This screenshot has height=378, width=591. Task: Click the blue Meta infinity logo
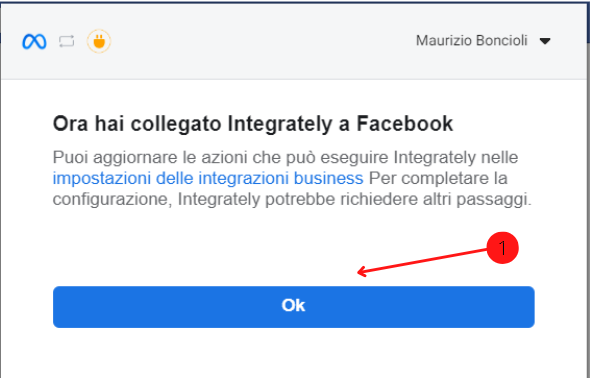point(34,41)
